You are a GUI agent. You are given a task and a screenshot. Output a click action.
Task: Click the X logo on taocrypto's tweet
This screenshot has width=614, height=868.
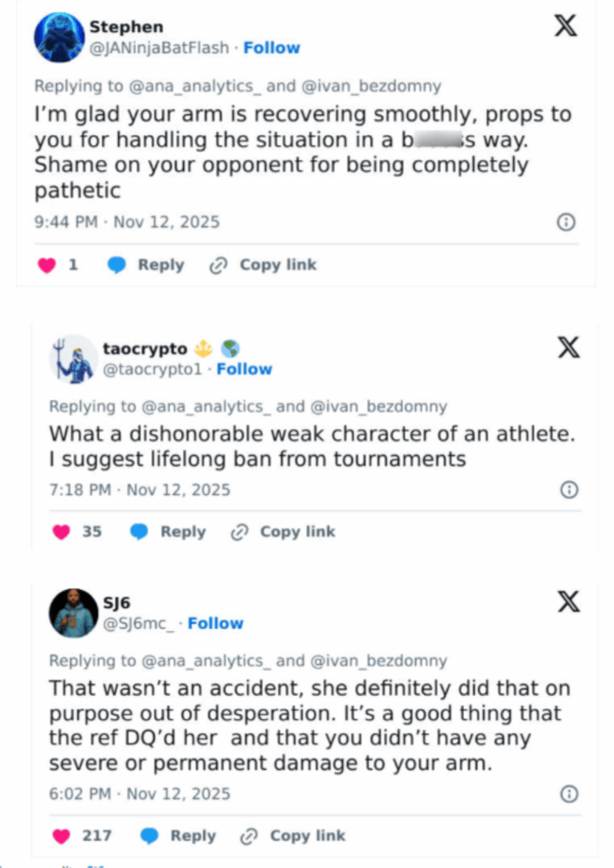click(x=569, y=347)
